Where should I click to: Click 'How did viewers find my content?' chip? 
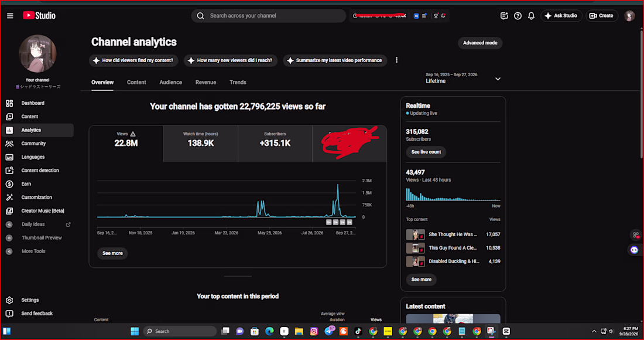click(x=133, y=60)
